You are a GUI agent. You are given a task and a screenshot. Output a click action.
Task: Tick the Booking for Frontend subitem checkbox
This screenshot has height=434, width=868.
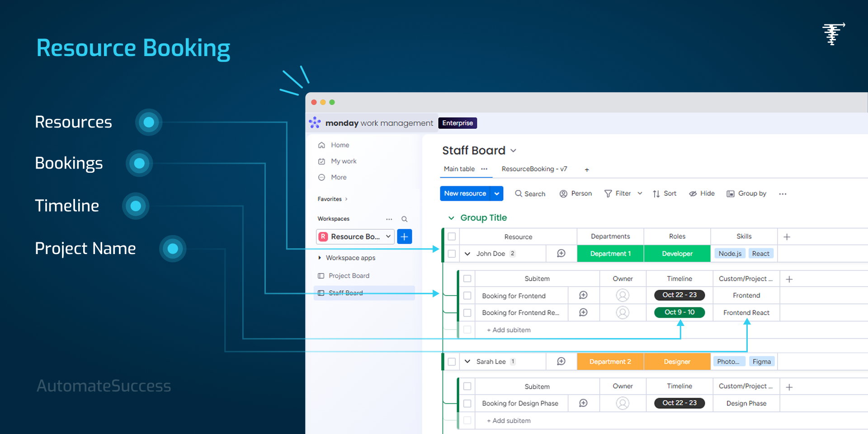click(467, 296)
